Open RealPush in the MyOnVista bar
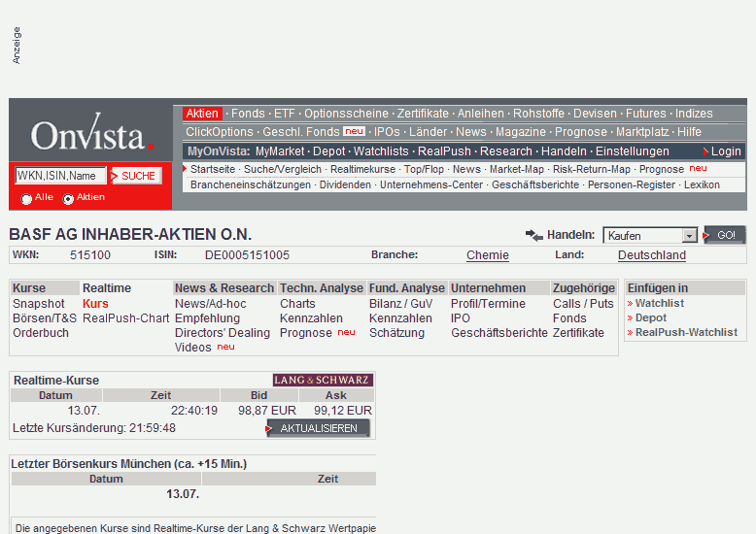Screen dimensions: 756x534 pos(444,151)
